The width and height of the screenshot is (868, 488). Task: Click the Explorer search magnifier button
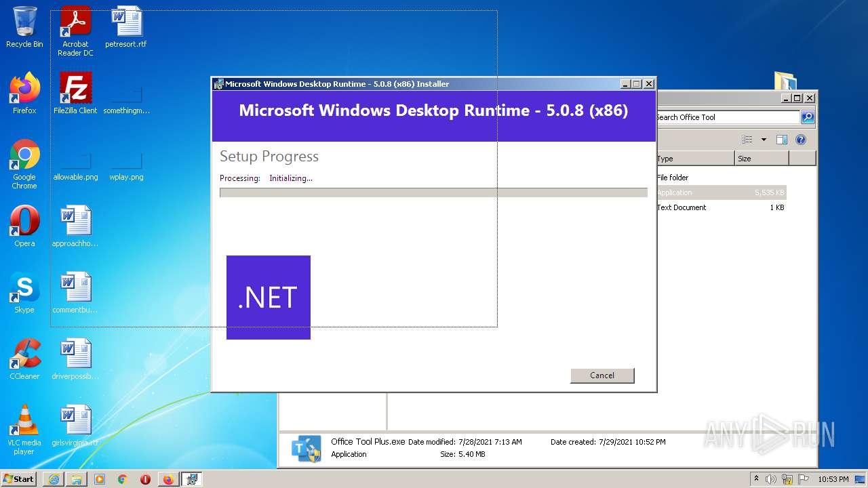(807, 117)
